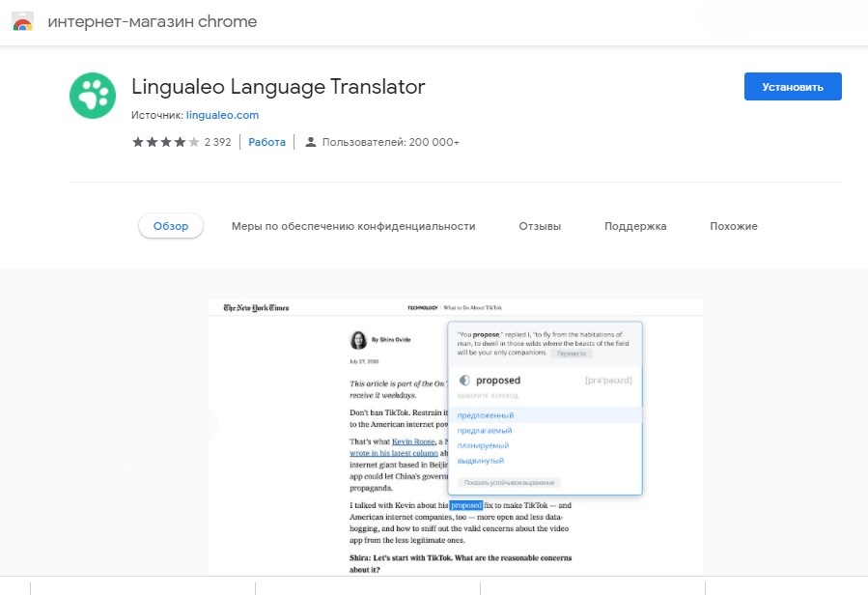Click the user count person icon
Screen dimensions: 868x595
click(311, 142)
